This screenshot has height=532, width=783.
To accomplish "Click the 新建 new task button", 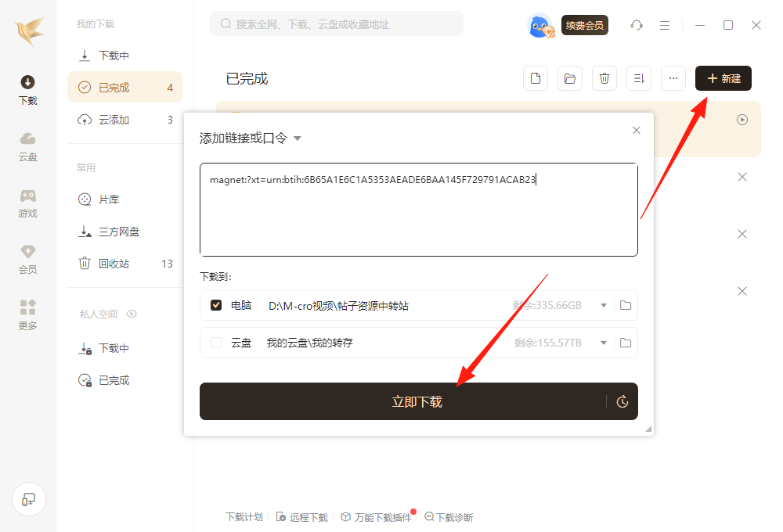I will pyautogui.click(x=723, y=78).
